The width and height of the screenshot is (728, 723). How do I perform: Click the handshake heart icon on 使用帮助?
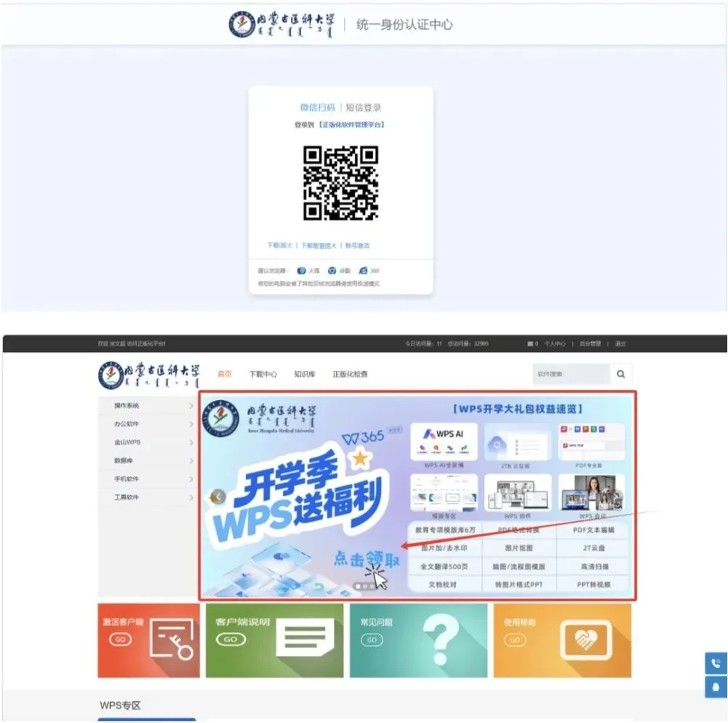[586, 640]
